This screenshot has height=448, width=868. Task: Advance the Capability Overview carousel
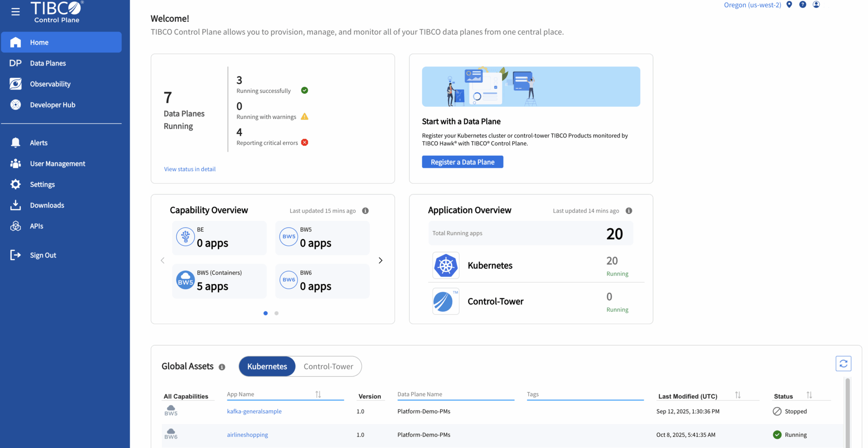click(x=380, y=260)
